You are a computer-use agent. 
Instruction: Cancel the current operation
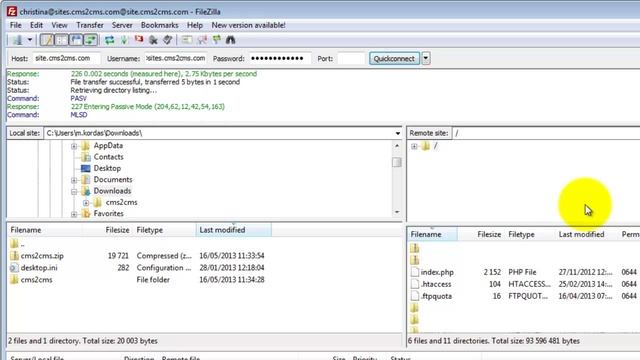click(x=139, y=40)
